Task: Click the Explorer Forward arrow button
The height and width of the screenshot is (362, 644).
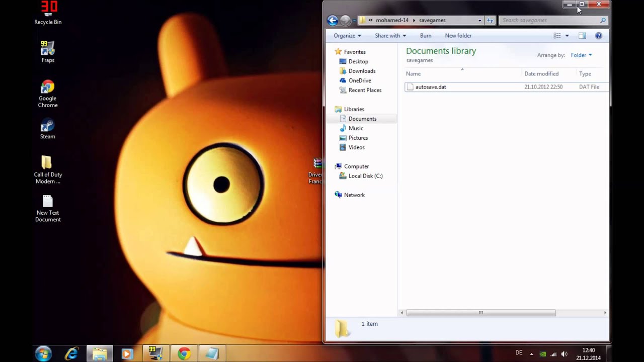Action: click(x=345, y=20)
